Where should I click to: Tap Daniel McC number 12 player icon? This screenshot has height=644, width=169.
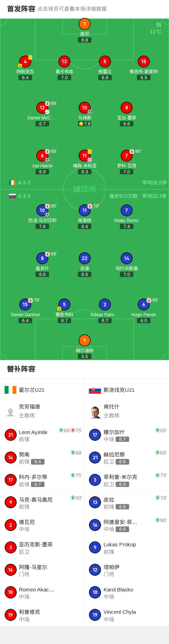tap(42, 108)
